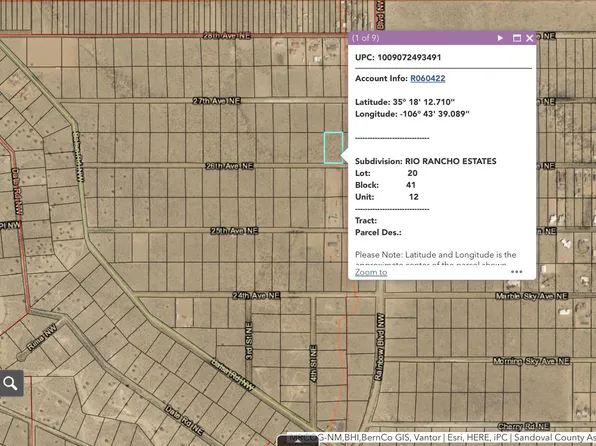Show next feature in the popup
This screenshot has width=596, height=446.
coord(500,38)
